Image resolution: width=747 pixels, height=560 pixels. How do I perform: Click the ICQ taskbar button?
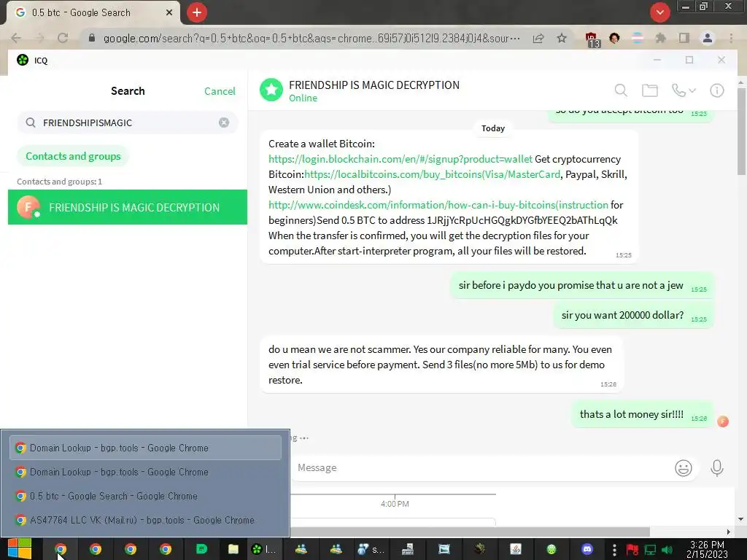263,550
